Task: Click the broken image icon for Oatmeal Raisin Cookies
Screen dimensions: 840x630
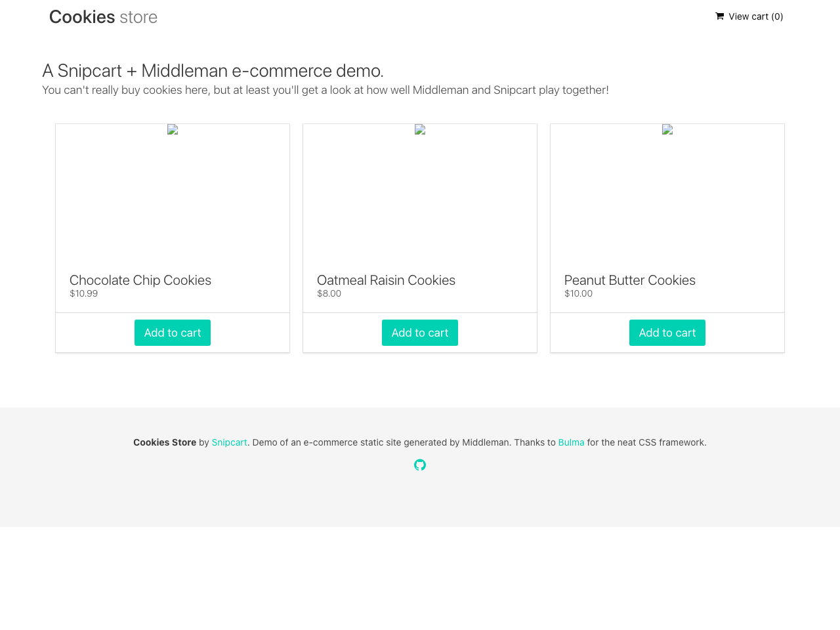Action: (x=420, y=129)
